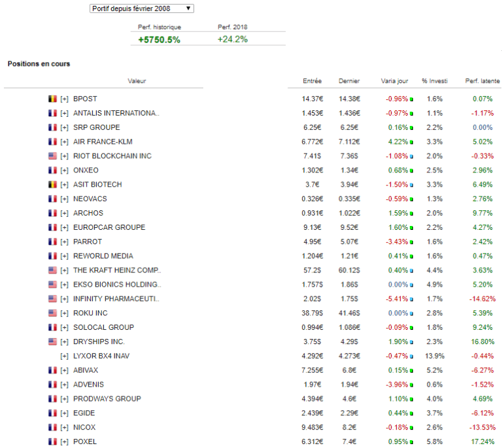Click the French flag beside AIR FRANCE-KLM
This screenshot has height=448, width=502.
coord(53,142)
